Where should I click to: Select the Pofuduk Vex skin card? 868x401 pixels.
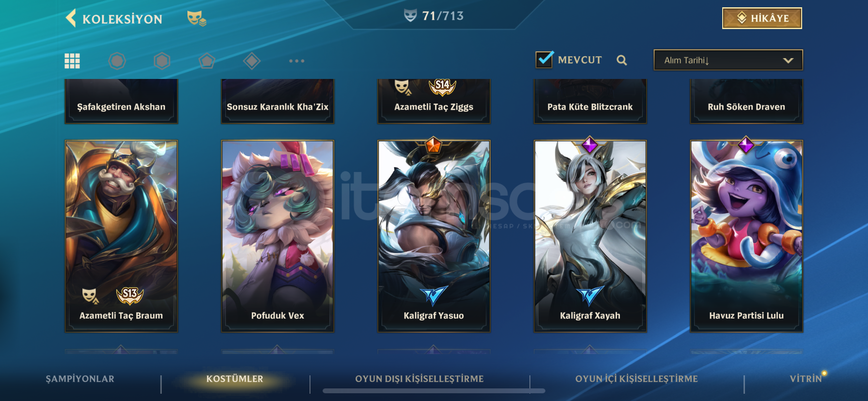(278, 236)
